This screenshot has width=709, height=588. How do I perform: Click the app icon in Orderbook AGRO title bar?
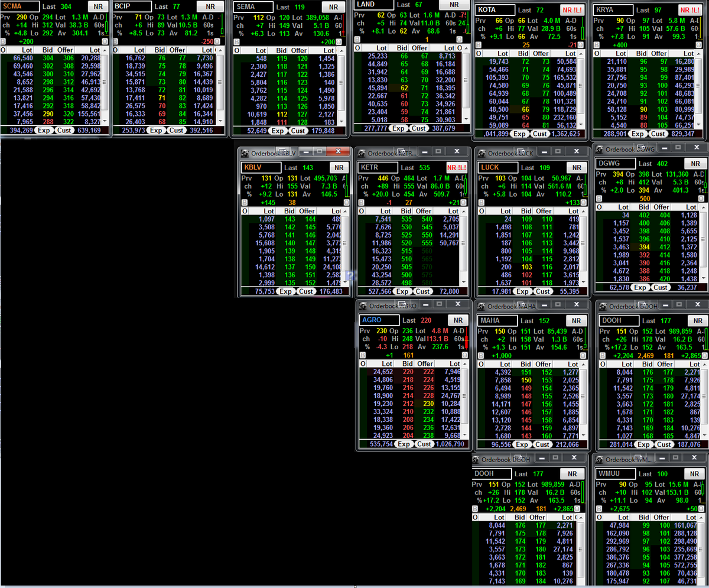pos(363,306)
